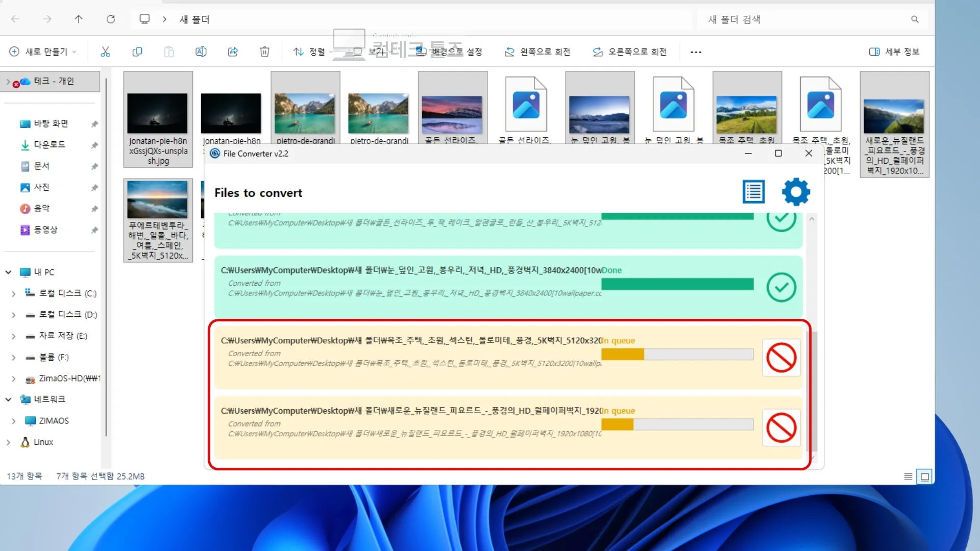
Task: Collapse the 네트워크 tree node
Action: [8, 399]
